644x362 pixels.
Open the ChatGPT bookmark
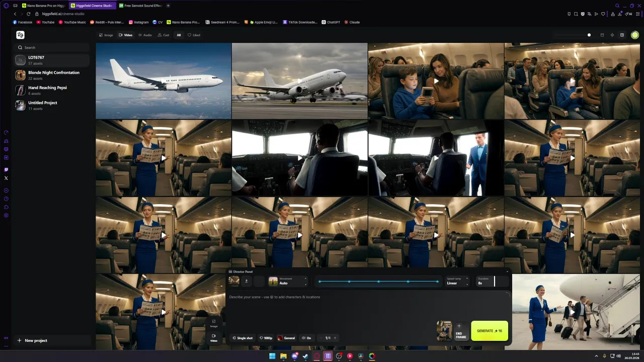331,22
